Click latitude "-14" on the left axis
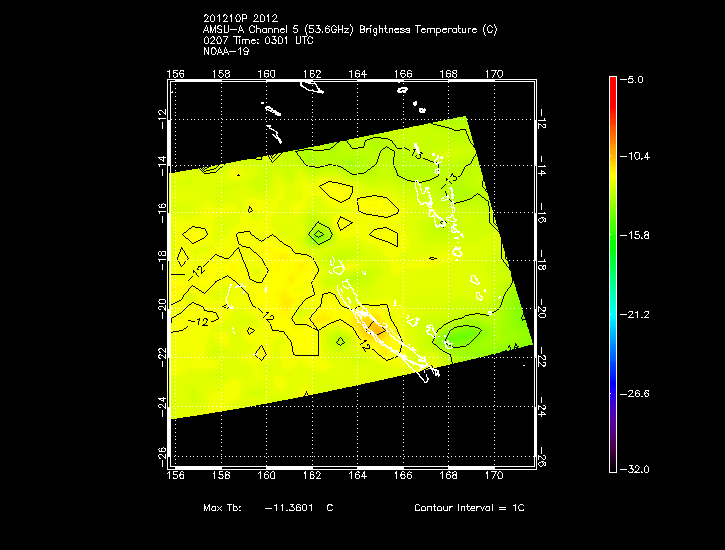Viewport: 725px width, 550px height. click(162, 165)
